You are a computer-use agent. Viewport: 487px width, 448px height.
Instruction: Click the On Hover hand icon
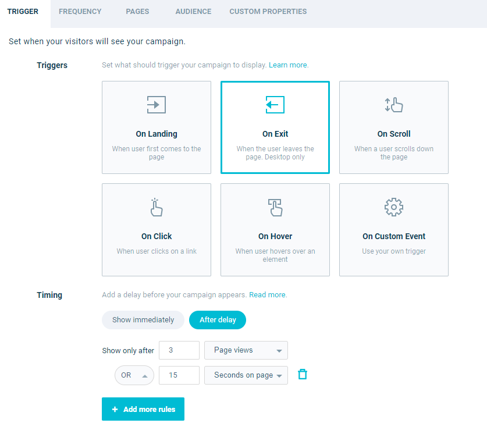tap(275, 207)
